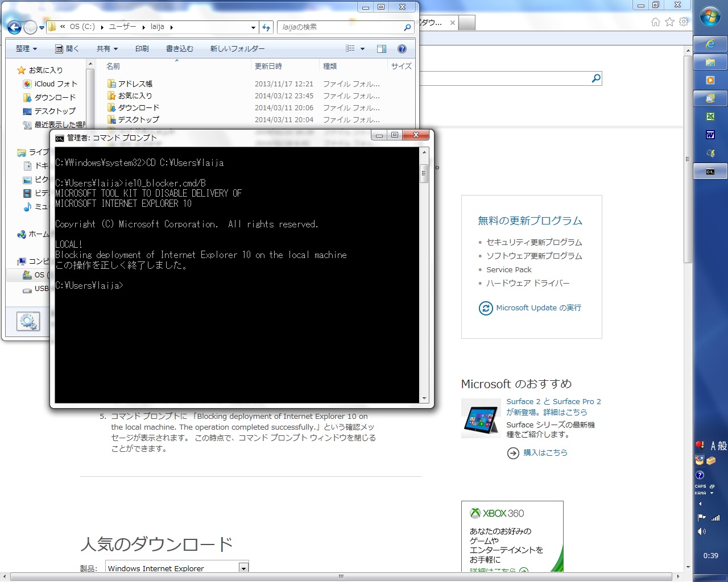Viewport: 728px width, 582px height.
Task: Click Microsoft Update の実行 link
Action: point(539,308)
